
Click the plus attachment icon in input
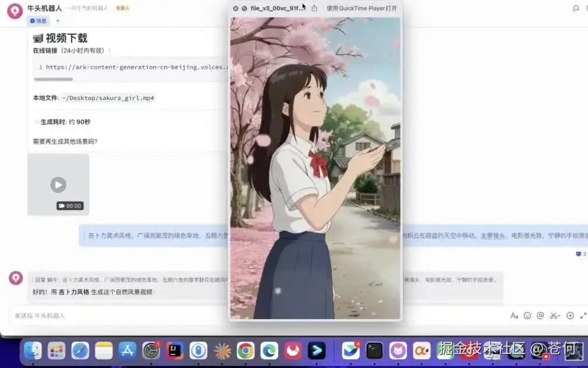[570, 316]
